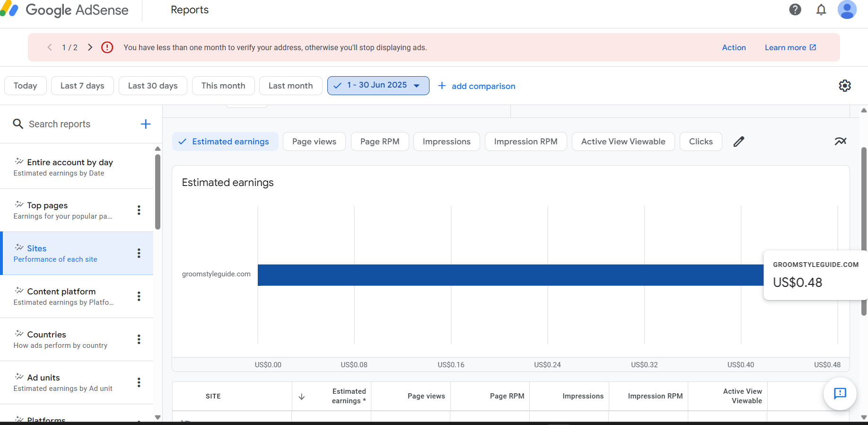Edit metrics with the pencil icon
868x425 pixels.
739,142
